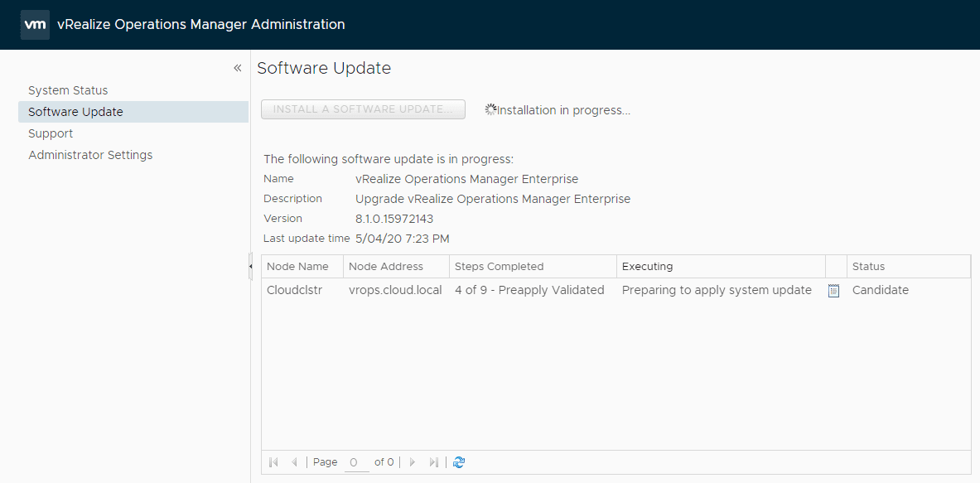Navigate to System Status
This screenshot has height=483, width=980.
(67, 89)
